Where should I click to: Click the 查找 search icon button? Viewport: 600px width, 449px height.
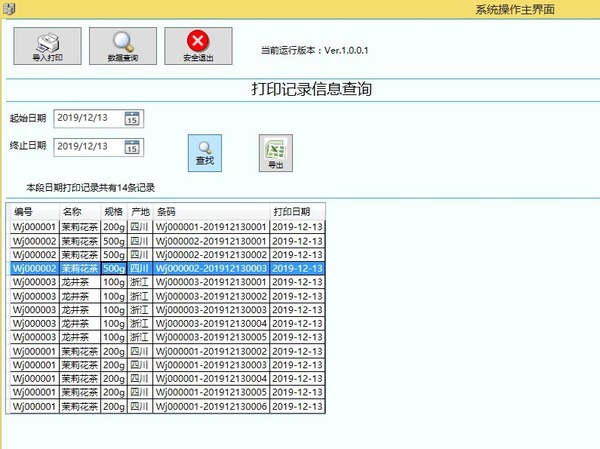point(204,152)
